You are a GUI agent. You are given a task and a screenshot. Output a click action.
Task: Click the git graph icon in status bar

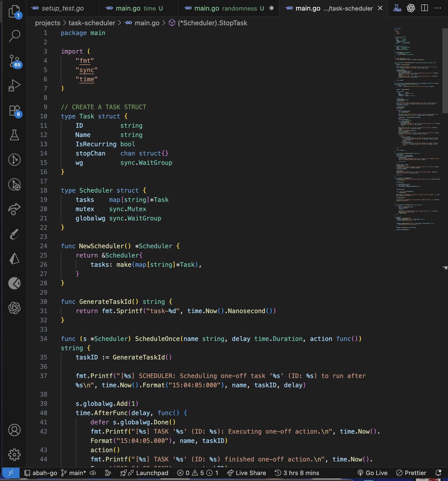click(108, 473)
